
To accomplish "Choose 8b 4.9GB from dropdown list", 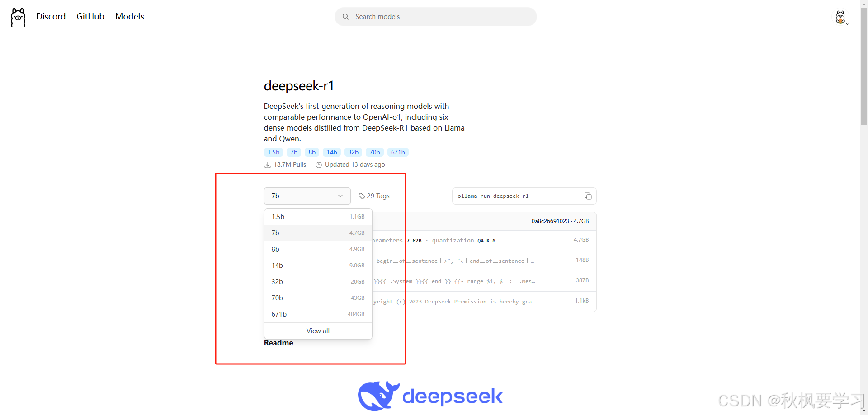I will pos(318,249).
